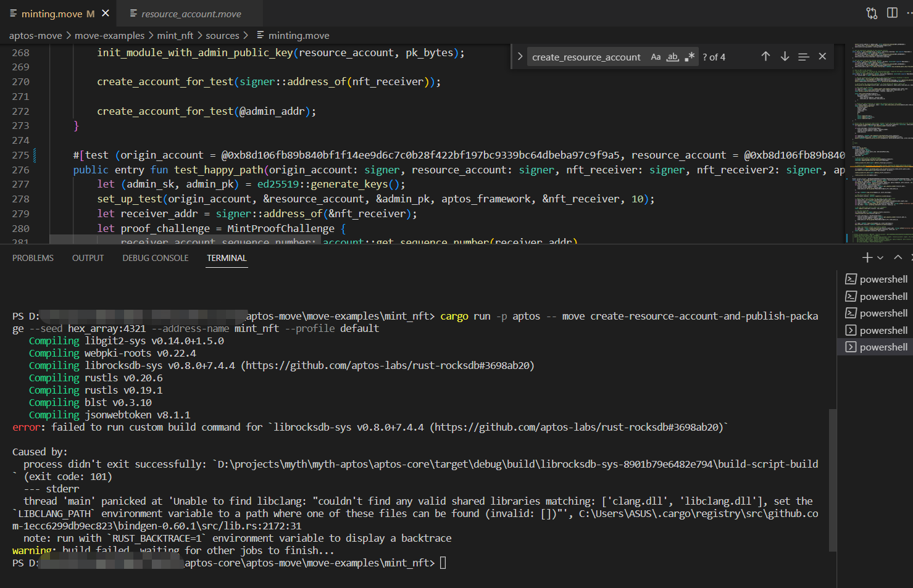
Task: Click MintProofChallenge struct name
Action: tap(281, 229)
